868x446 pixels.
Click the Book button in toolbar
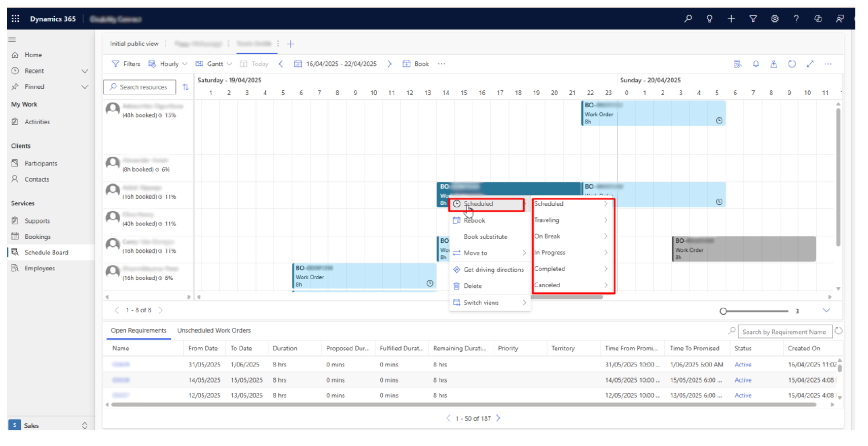416,64
